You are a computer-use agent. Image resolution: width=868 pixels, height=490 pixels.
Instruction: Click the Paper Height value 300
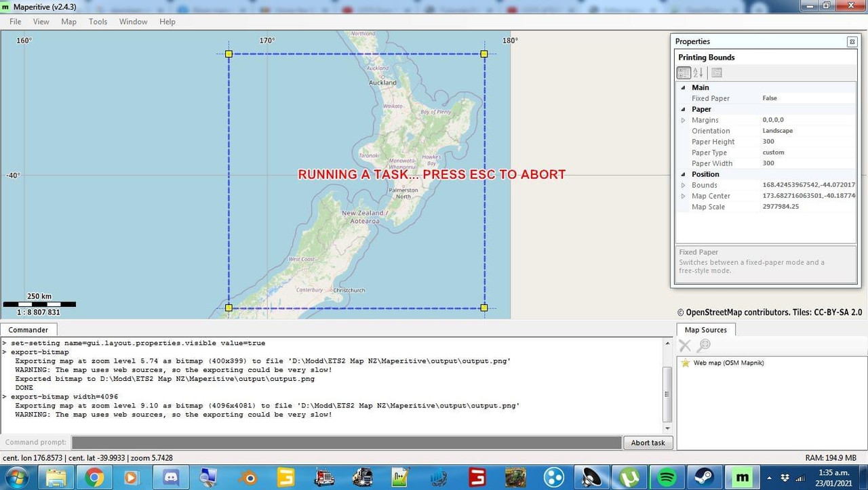pos(768,142)
